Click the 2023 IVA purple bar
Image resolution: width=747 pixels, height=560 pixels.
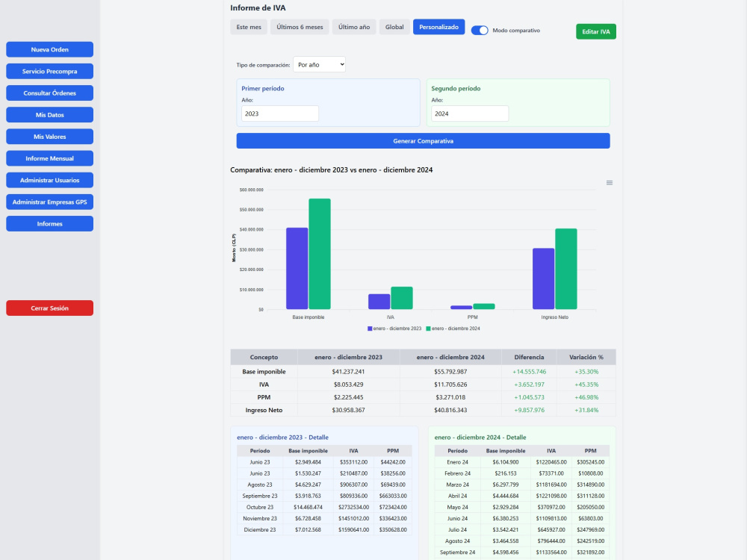pyautogui.click(x=379, y=302)
